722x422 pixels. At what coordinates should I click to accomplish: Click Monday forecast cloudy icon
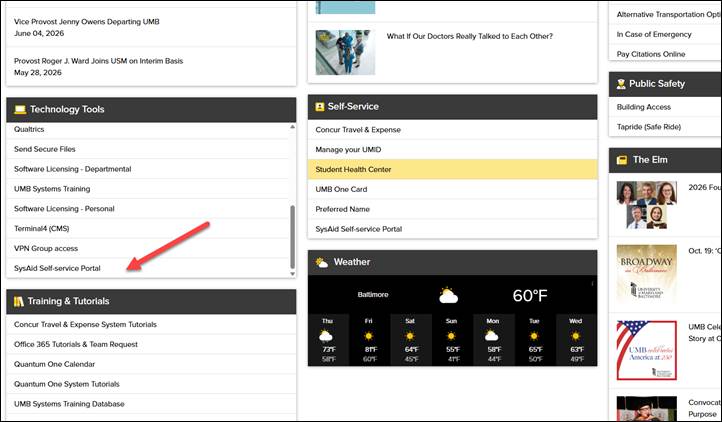[x=492, y=335]
